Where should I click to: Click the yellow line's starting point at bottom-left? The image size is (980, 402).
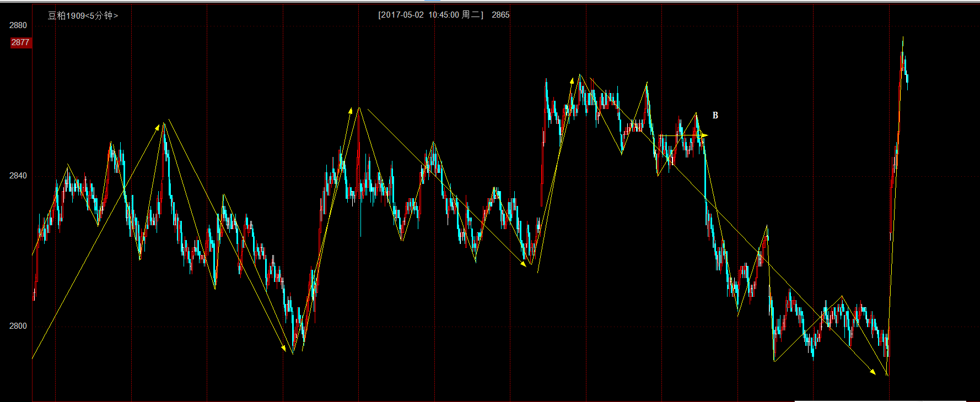point(33,358)
